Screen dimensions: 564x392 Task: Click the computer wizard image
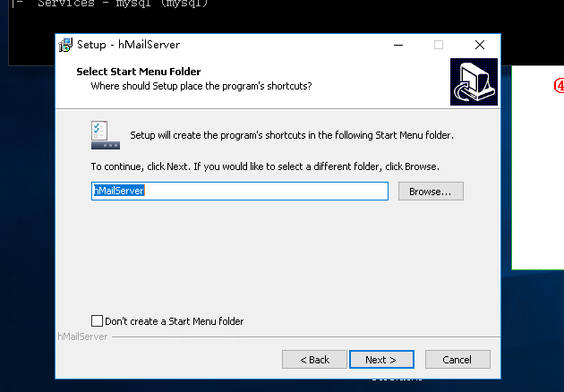pos(474,81)
